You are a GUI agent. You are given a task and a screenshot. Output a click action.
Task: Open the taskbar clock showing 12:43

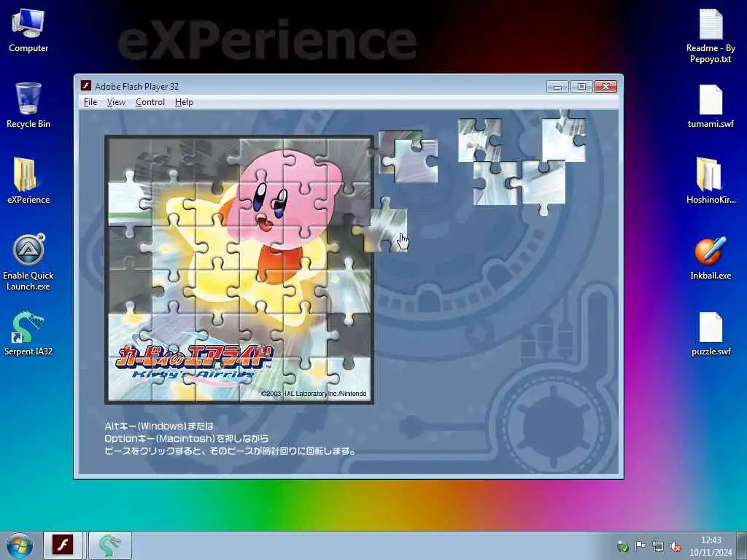[x=711, y=545]
